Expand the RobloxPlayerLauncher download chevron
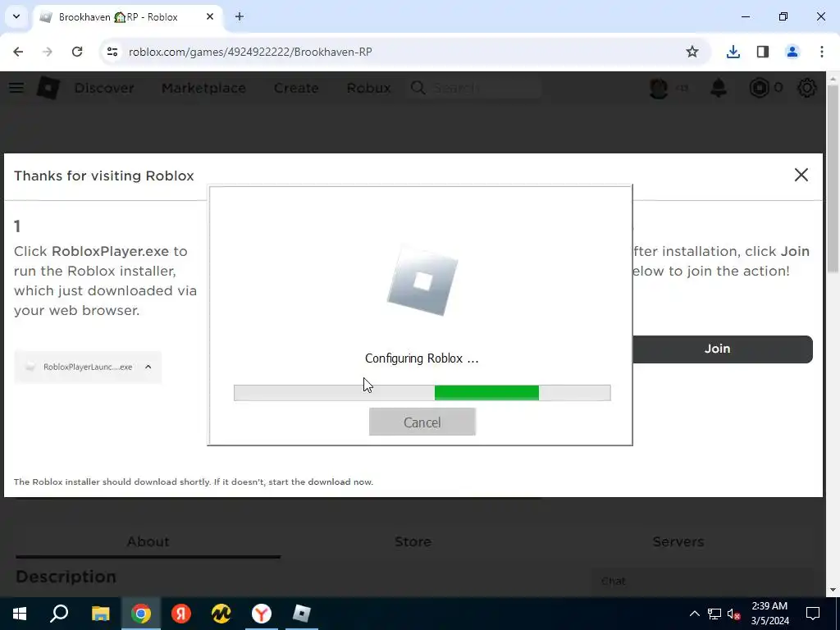Viewport: 840px width, 630px height. click(x=148, y=367)
